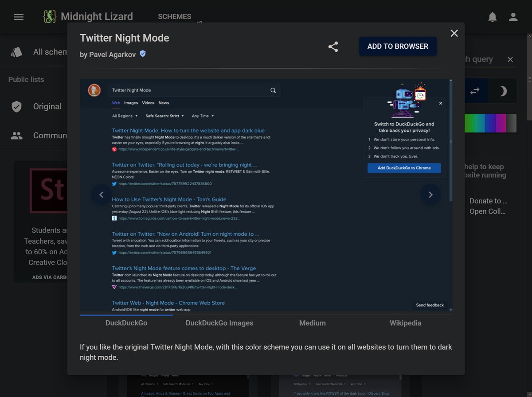The height and width of the screenshot is (397, 532).
Task: Open the Safe Search: Strict dropdown
Action: (164, 116)
